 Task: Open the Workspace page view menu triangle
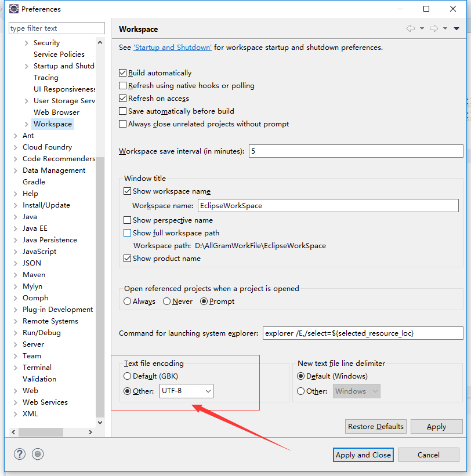tap(456, 28)
